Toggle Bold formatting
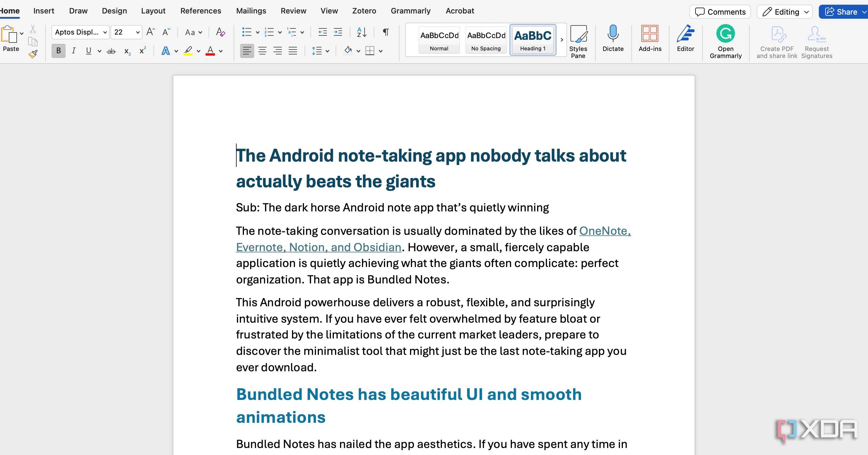 click(x=58, y=51)
